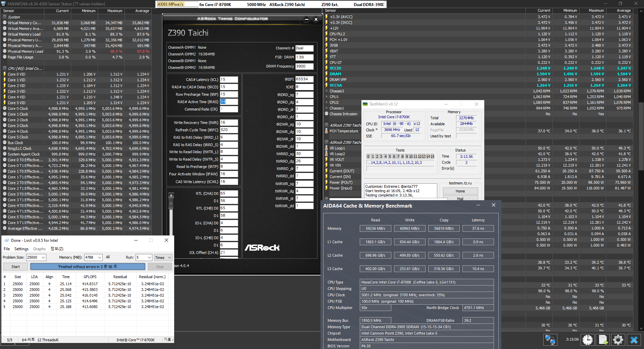644x349 pixels.
Task: Click the GFLOPS column header in LinX
Action: [90, 277]
